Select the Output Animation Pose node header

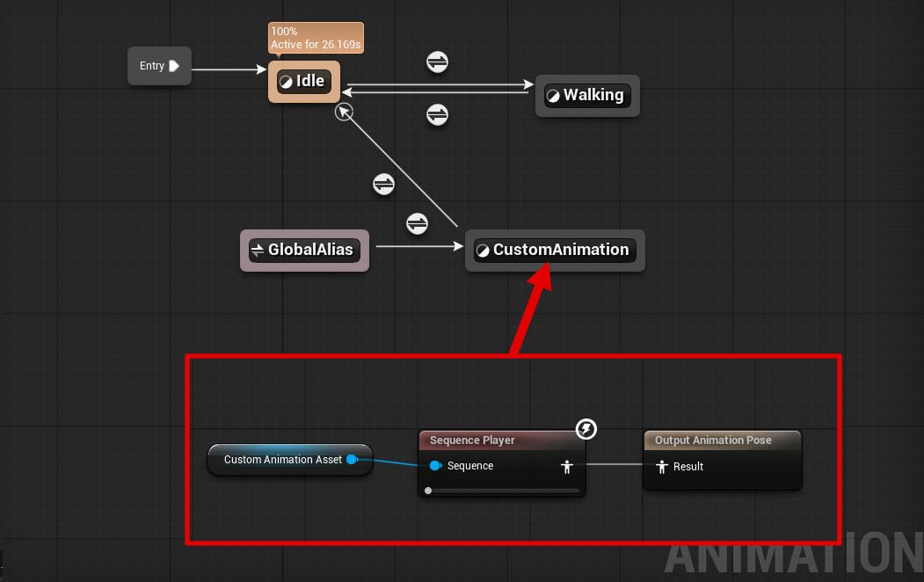[713, 440]
